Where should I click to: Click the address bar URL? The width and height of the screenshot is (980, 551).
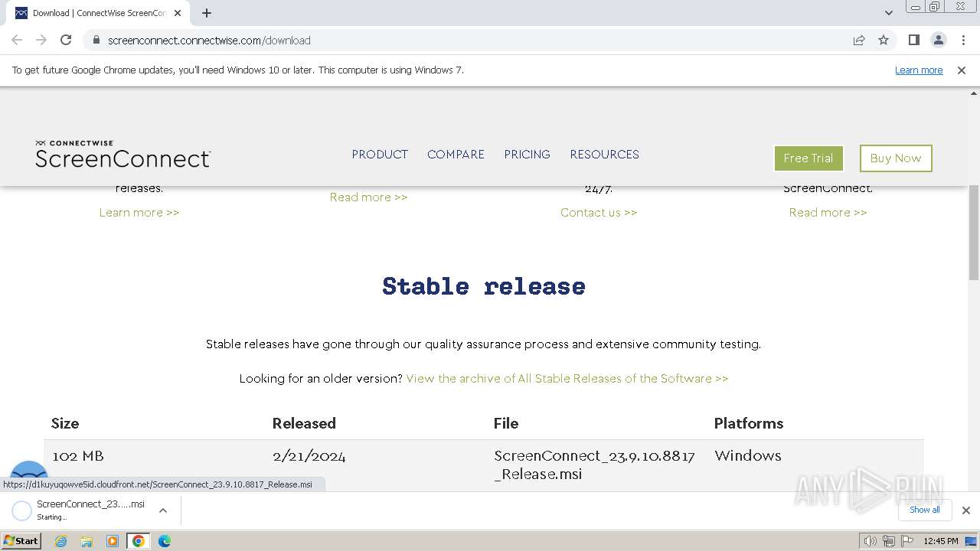209,40
